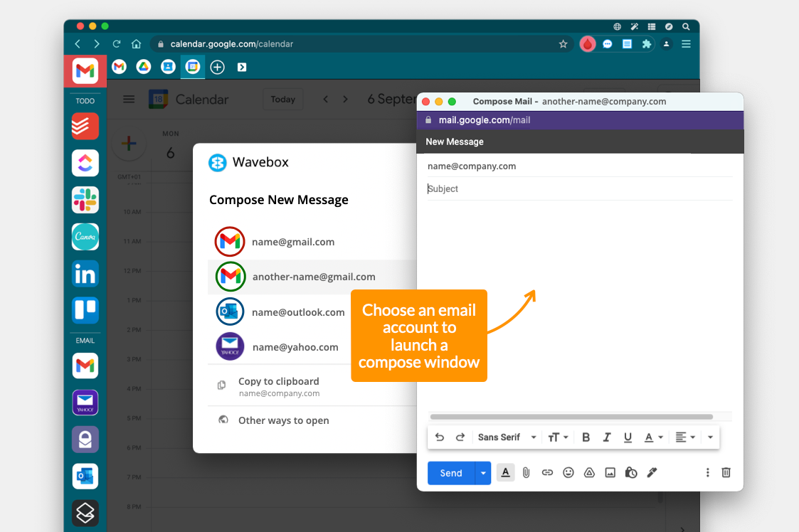Image resolution: width=799 pixels, height=532 pixels.
Task: Click the arrow-square icon after the add tab button
Action: [x=242, y=68]
